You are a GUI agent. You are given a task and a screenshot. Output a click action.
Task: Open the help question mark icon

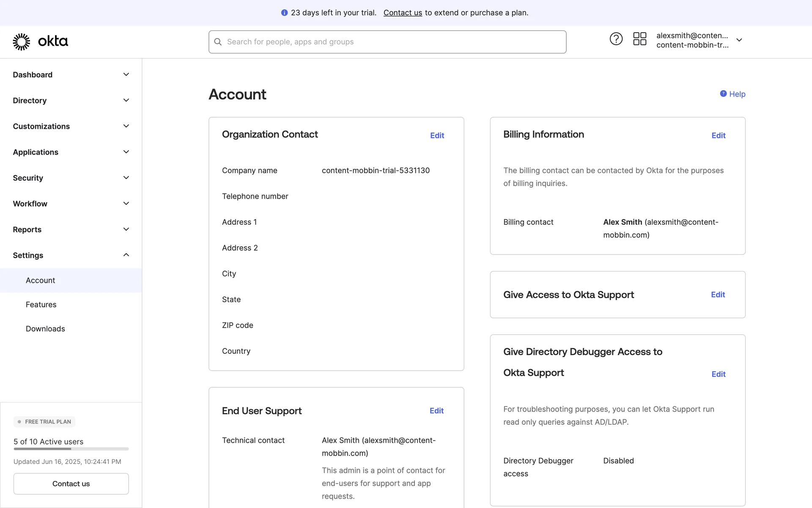pyautogui.click(x=616, y=39)
